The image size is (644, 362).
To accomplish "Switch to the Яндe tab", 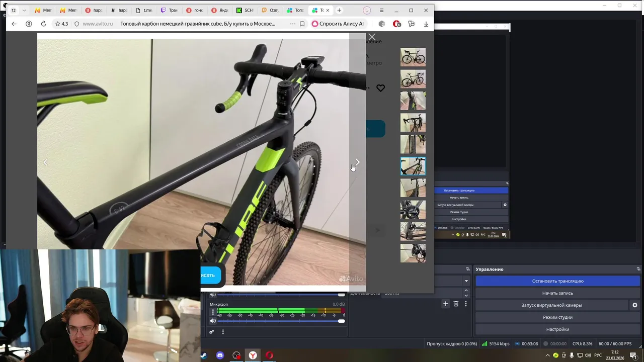I will 219,10.
